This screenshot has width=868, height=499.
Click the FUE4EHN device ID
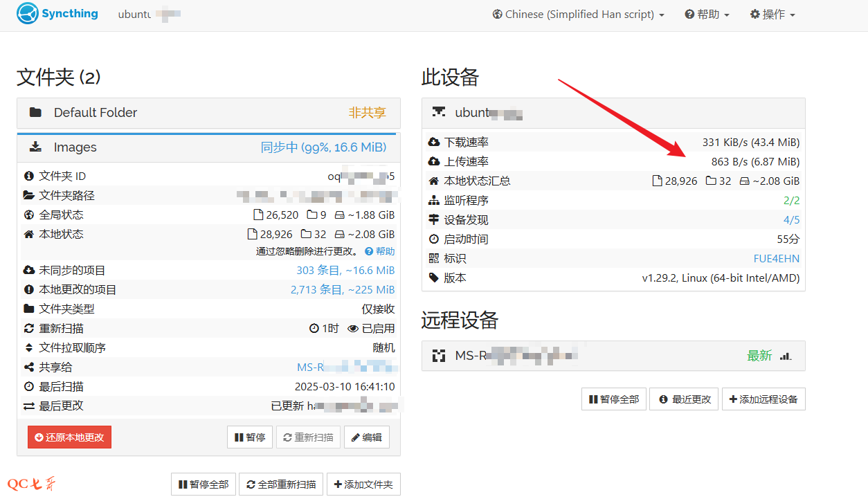click(776, 258)
